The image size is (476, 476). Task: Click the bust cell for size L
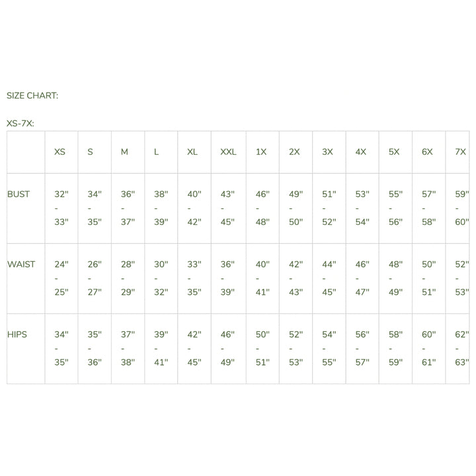point(161,208)
